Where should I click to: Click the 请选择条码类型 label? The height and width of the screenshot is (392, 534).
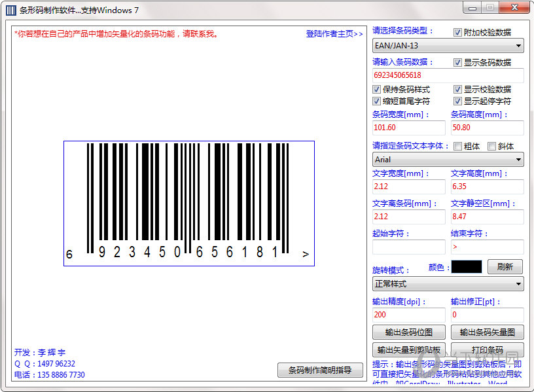pyautogui.click(x=403, y=31)
